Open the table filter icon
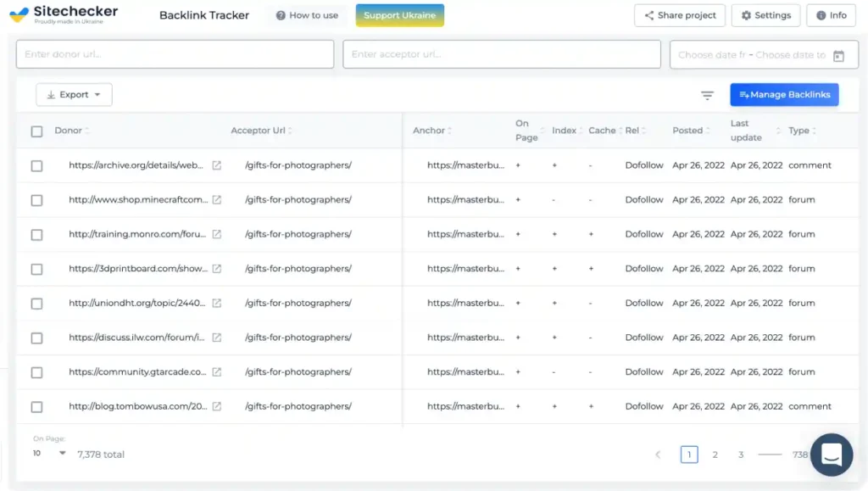This screenshot has height=491, width=868. pos(707,95)
